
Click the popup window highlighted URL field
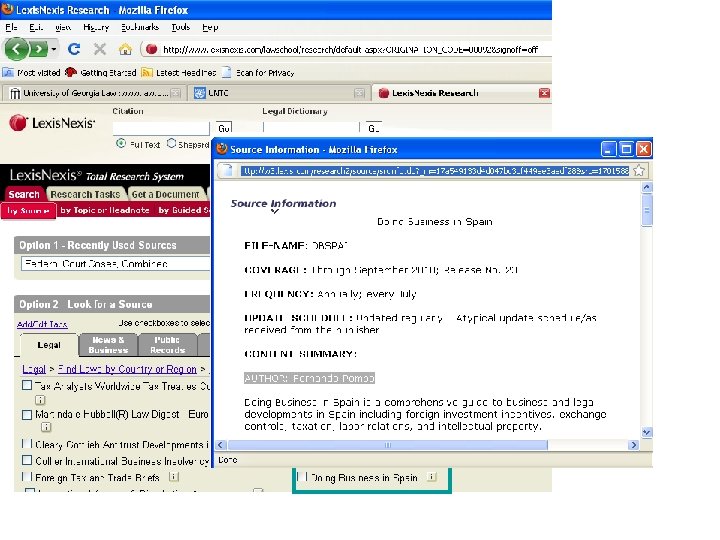pyautogui.click(x=435, y=171)
